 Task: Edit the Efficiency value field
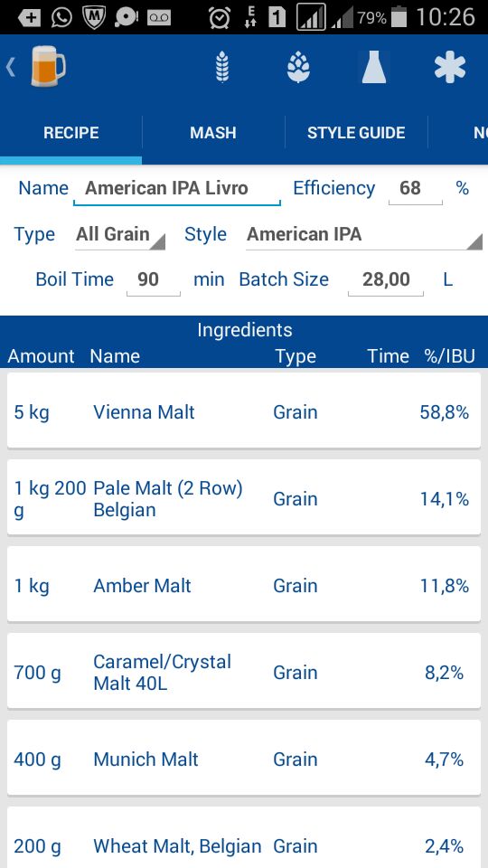click(x=416, y=189)
